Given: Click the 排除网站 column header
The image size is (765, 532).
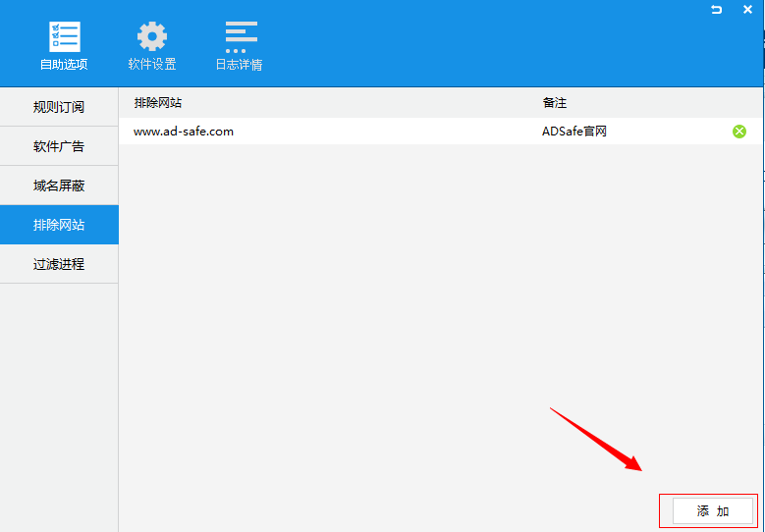Looking at the screenshot, I should (x=157, y=103).
